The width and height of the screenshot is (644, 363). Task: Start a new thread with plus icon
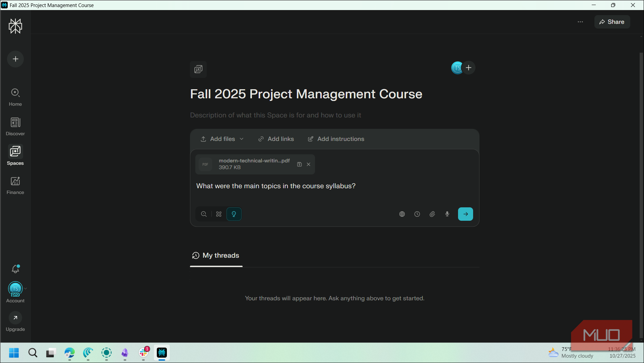tap(15, 59)
